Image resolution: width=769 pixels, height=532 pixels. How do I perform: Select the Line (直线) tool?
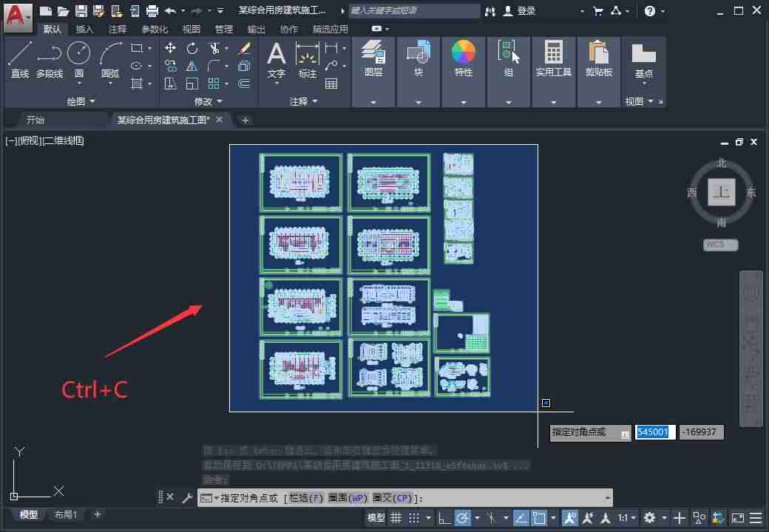point(20,60)
